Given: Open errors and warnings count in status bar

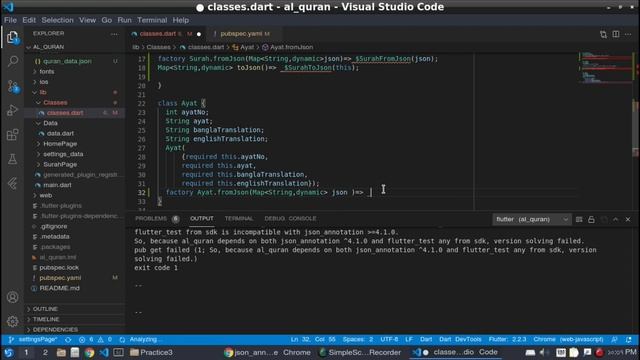Looking at the screenshot, I should coord(95,340).
